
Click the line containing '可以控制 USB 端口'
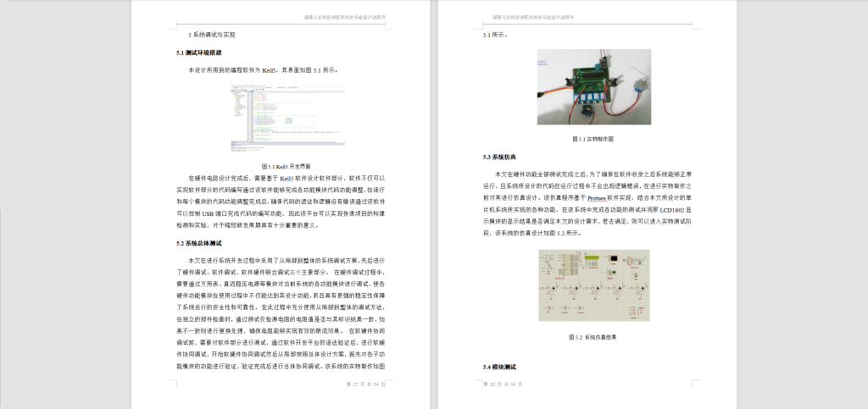281,213
